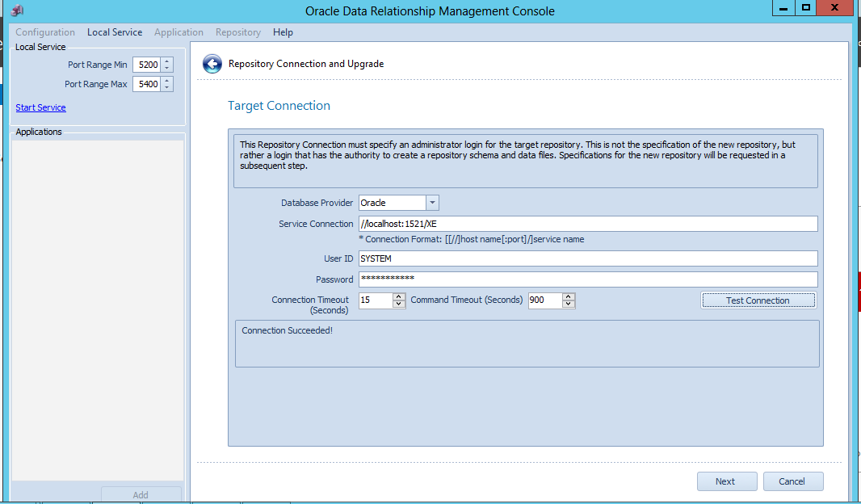Screen dimensions: 861x504
Task: Click the Connection Format hint text
Action: (471, 239)
